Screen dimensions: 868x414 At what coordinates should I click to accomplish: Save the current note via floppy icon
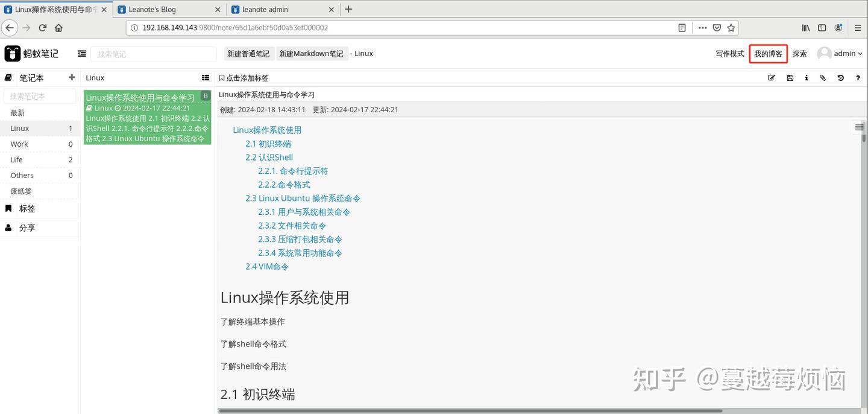[x=790, y=77]
